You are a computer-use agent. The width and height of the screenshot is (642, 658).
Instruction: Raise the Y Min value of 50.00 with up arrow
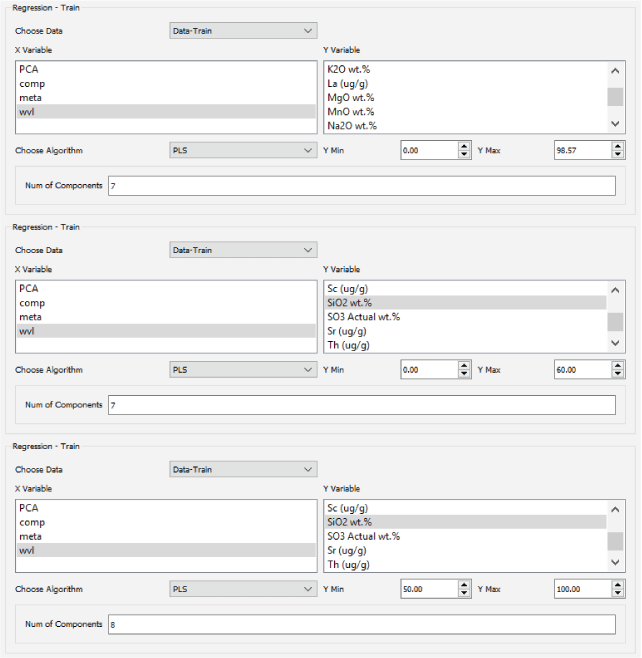pyautogui.click(x=464, y=585)
